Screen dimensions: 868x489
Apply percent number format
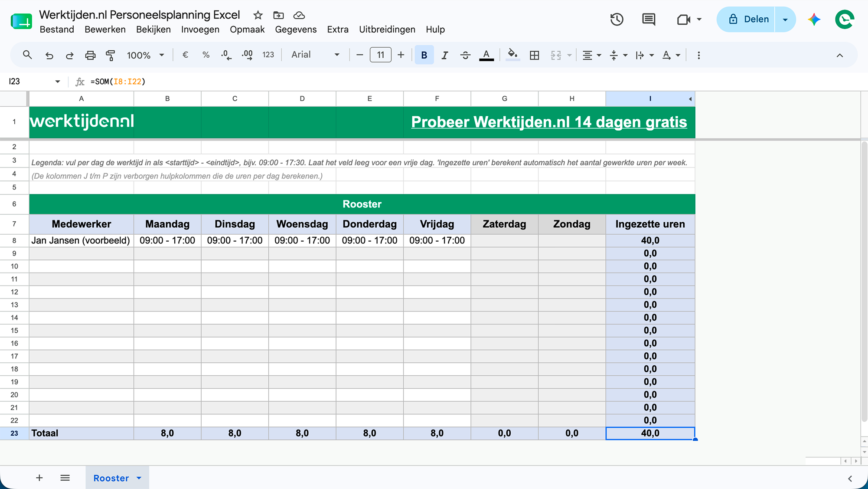206,55
